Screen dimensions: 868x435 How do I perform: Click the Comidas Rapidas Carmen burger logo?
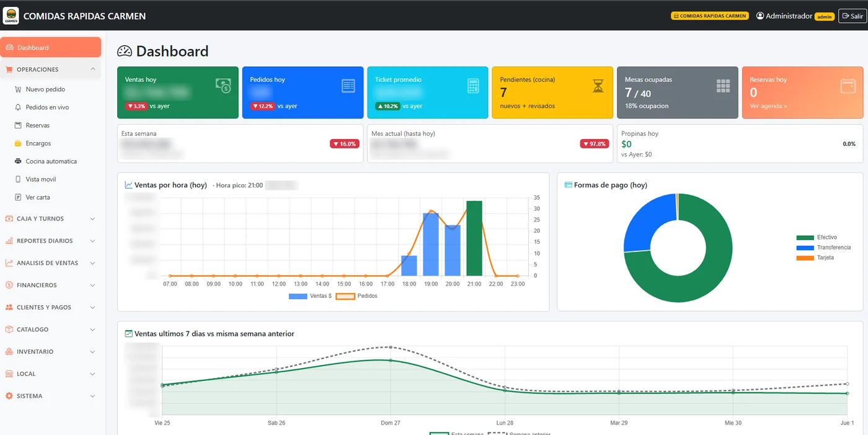(11, 16)
